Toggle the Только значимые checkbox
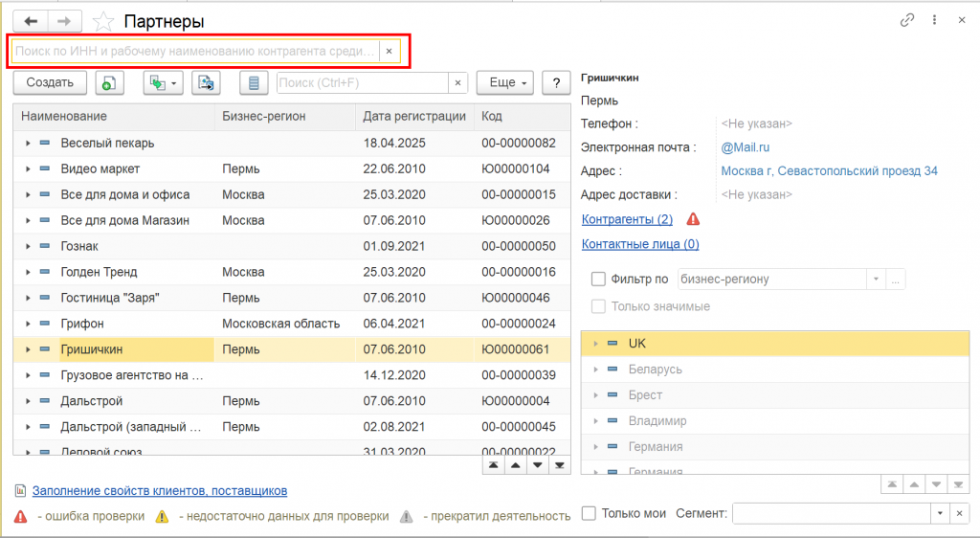This screenshot has height=538, width=980. click(598, 306)
